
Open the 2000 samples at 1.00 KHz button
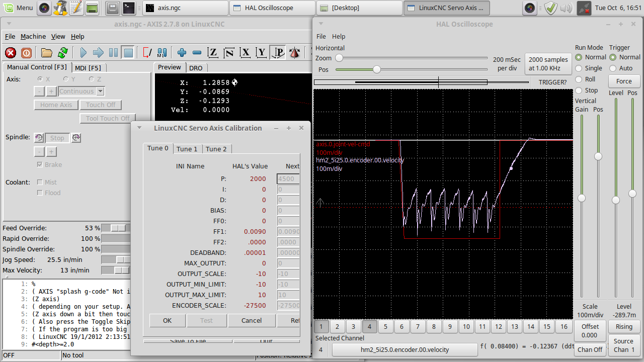[548, 64]
